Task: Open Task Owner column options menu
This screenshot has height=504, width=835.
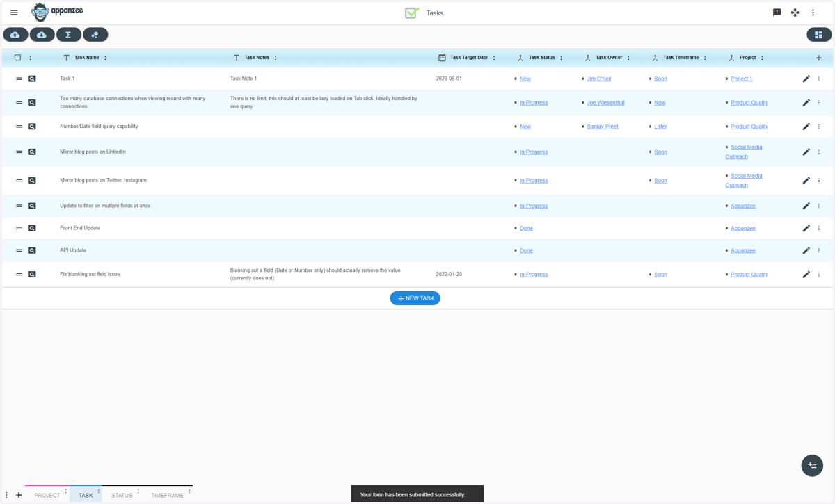Action: (x=628, y=58)
